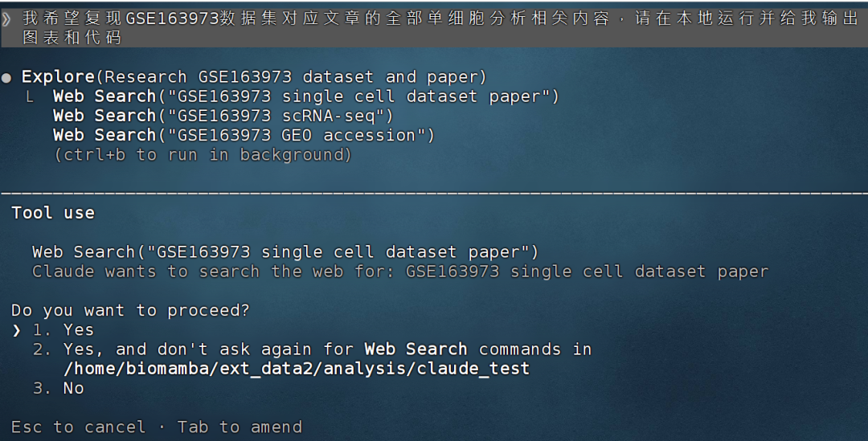Click the Explore task header line
This screenshot has height=441, width=868.
254,76
